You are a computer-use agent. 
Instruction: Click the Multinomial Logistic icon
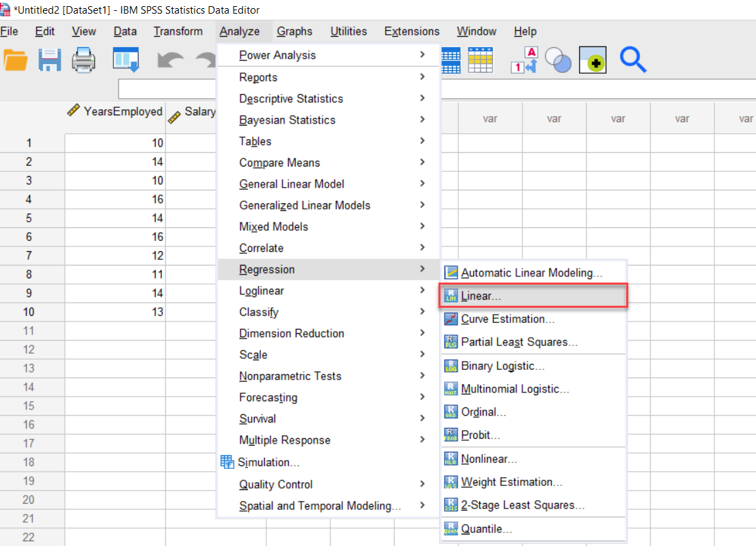tap(451, 389)
